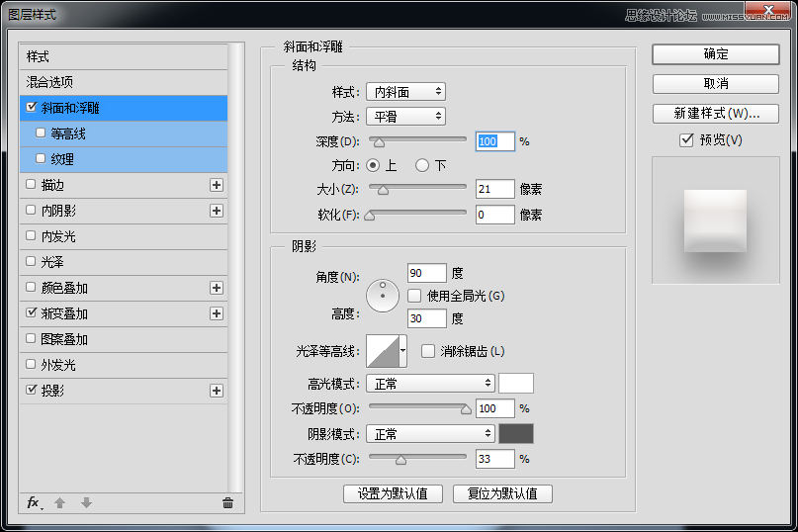Click the move effect down arrow
The width and height of the screenshot is (798, 532).
86,503
